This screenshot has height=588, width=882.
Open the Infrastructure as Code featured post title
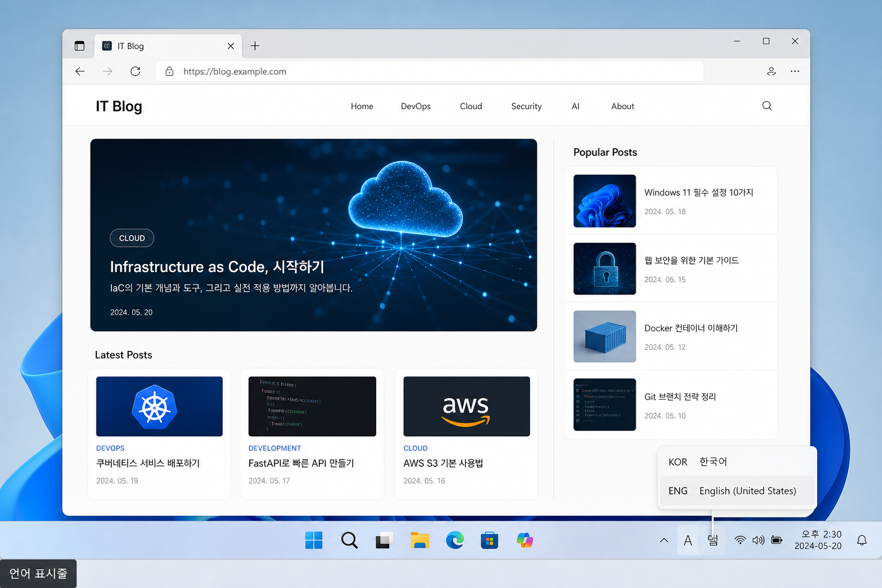[x=217, y=267]
